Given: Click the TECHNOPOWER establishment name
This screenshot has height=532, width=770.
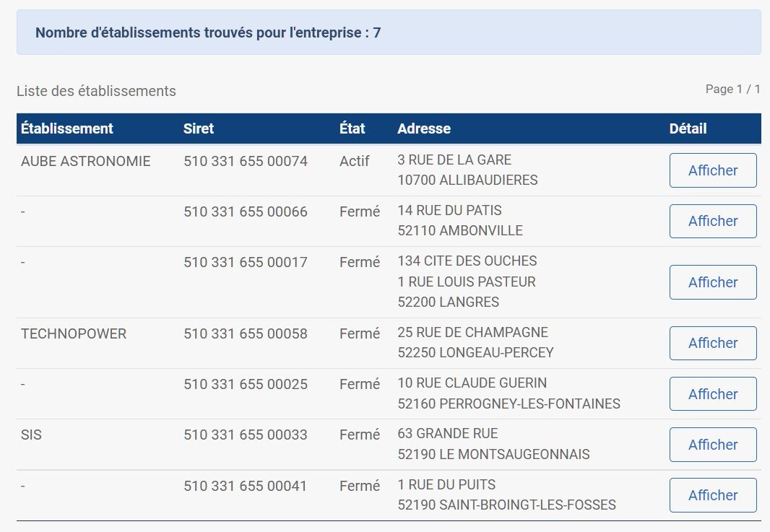Looking at the screenshot, I should (x=74, y=333).
